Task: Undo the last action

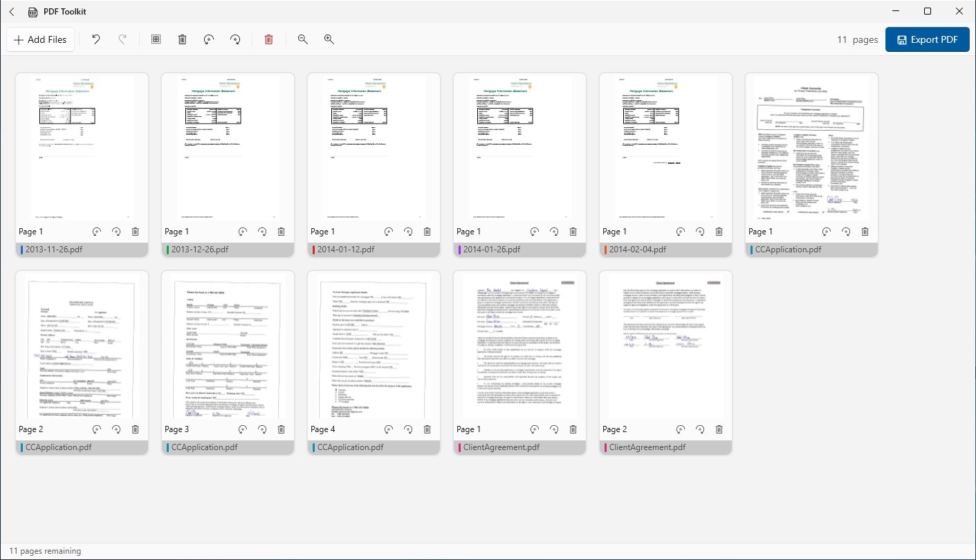Action: [96, 39]
